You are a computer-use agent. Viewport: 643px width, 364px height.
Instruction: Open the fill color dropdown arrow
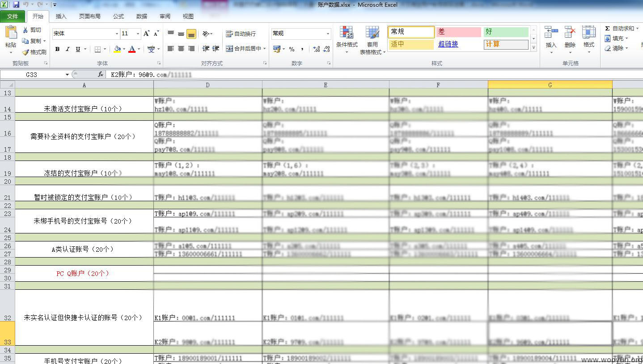pos(124,49)
